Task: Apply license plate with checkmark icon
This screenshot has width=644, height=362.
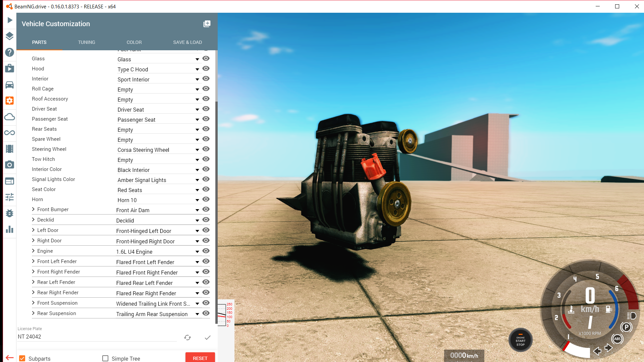Action: (208, 338)
